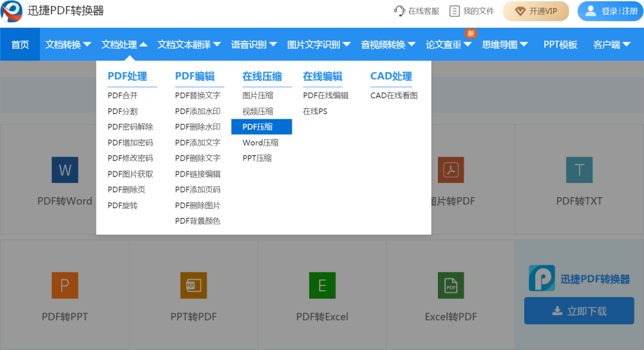Open 我的文件 document icon

(454, 11)
